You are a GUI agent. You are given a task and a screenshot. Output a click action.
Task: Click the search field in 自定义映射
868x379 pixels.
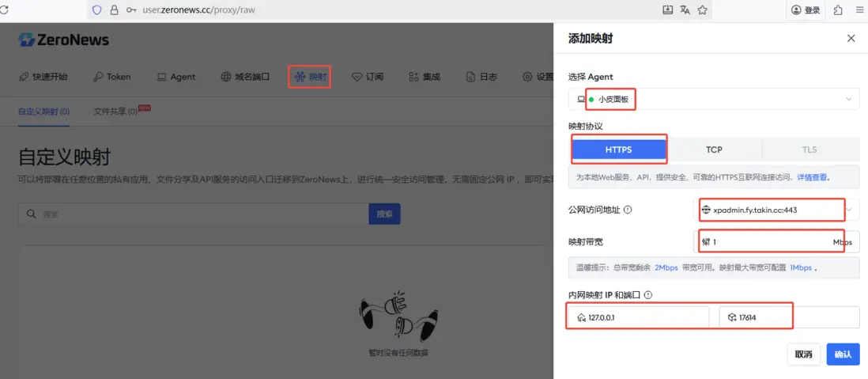pos(193,214)
